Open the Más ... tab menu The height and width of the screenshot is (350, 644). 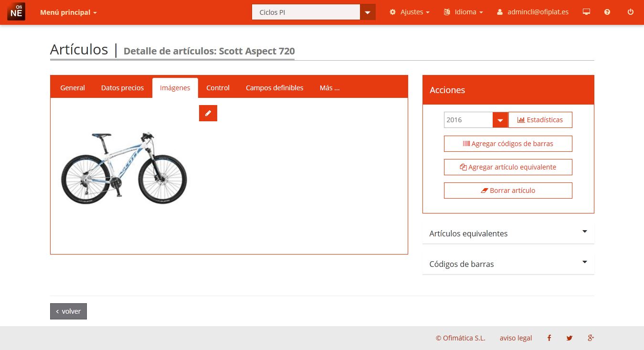pos(330,88)
